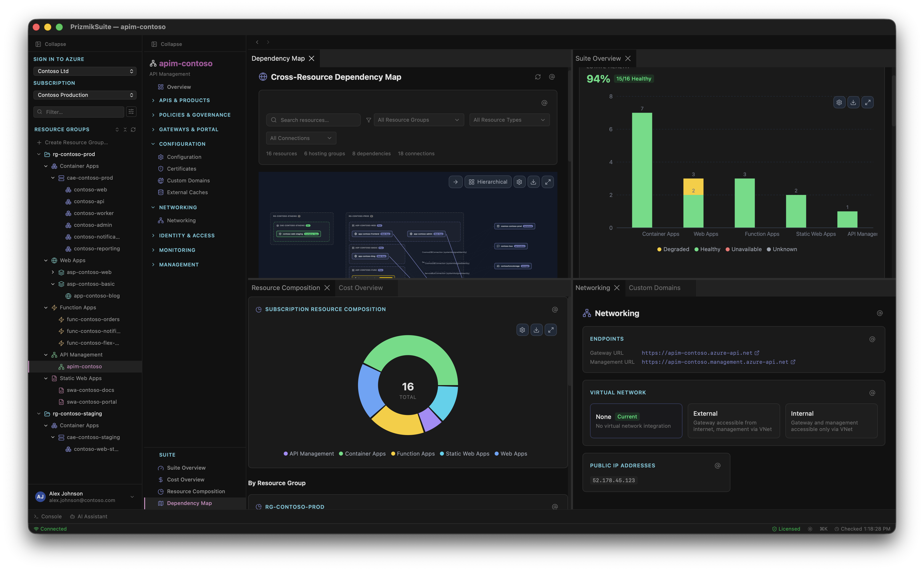
Task: Open the AI Assistant
Action: pos(89,517)
